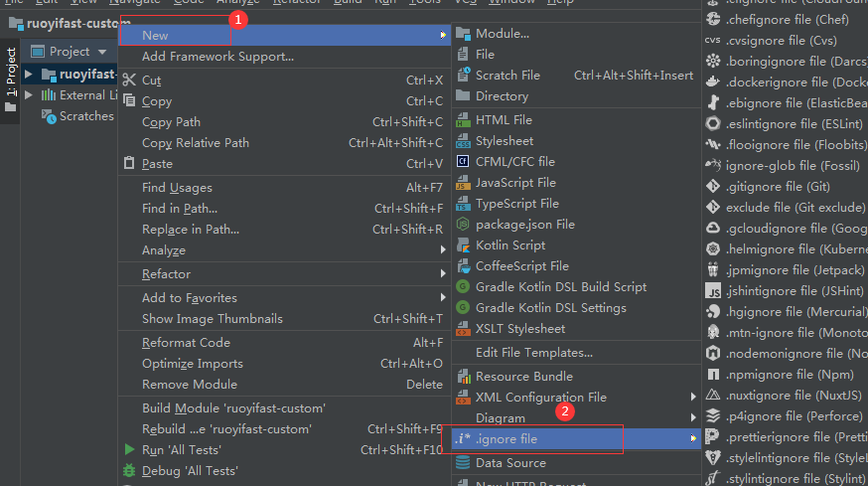Open the Analyze submenu arrow
The width and height of the screenshot is (868, 486).
(443, 249)
